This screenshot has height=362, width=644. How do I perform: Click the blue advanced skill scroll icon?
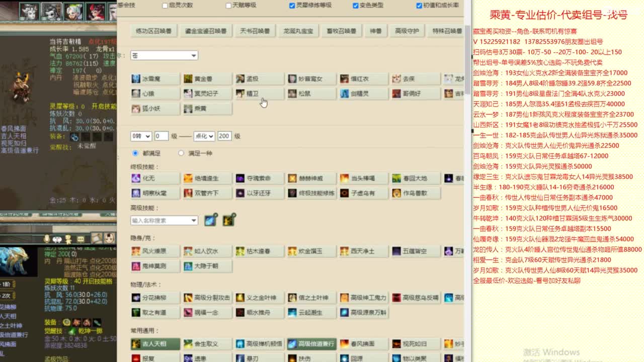click(x=210, y=220)
